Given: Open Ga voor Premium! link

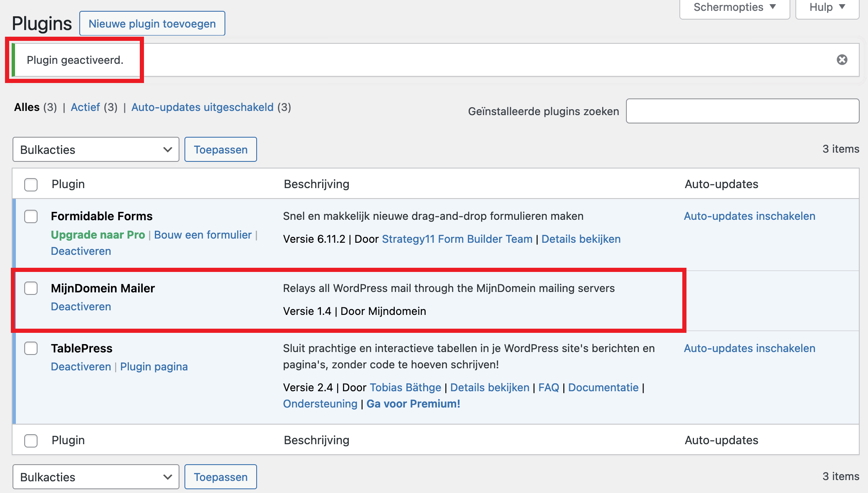Looking at the screenshot, I should [x=413, y=404].
